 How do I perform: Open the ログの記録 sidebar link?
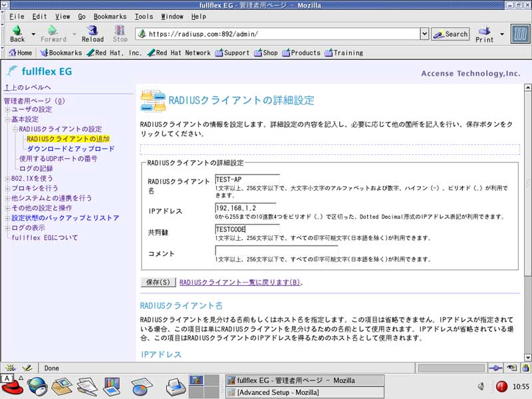coord(36,169)
